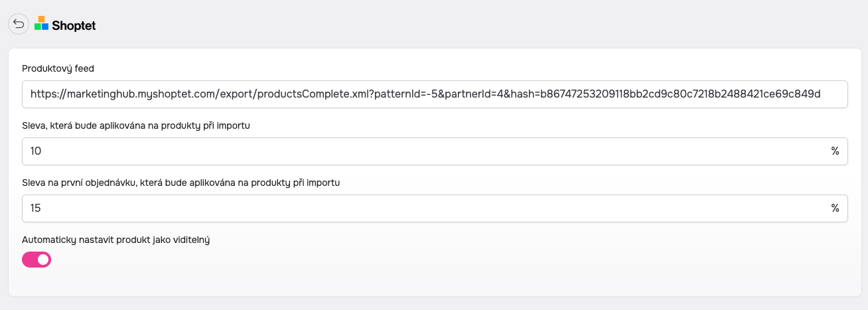Click the 'Produktový feed' label
868x310 pixels.
pyautogui.click(x=57, y=68)
